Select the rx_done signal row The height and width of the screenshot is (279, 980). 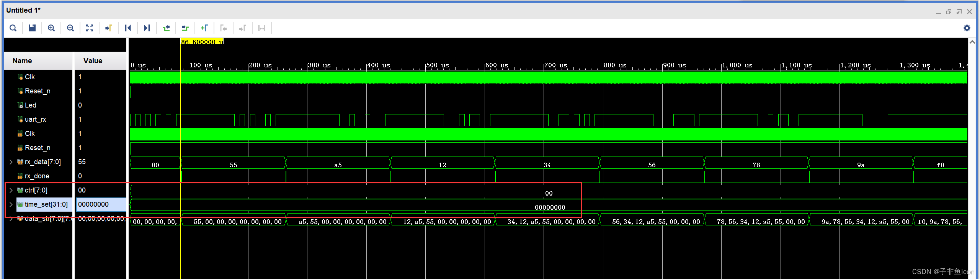pyautogui.click(x=37, y=176)
